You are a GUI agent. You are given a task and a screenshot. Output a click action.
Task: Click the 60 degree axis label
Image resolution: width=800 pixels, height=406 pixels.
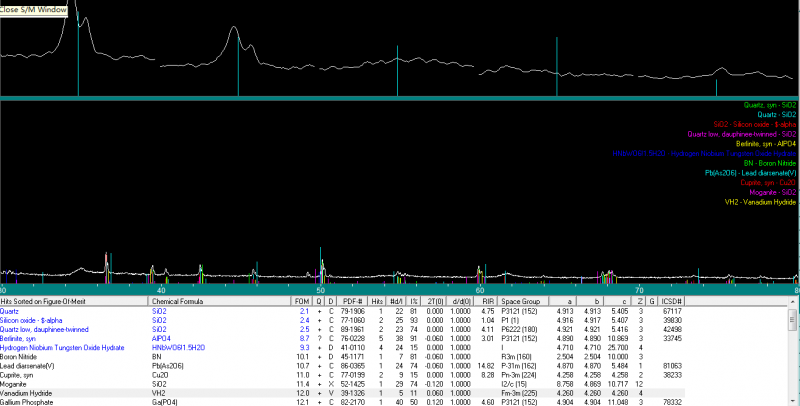point(480,290)
